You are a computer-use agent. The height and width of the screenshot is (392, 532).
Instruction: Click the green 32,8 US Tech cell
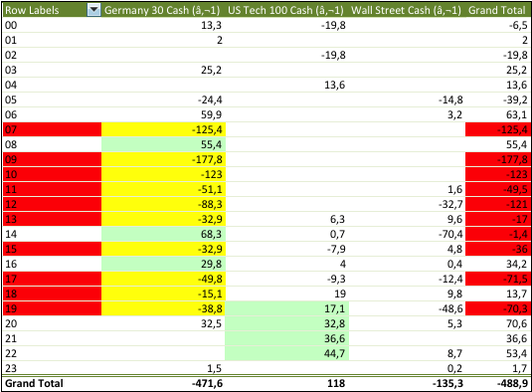(287, 323)
